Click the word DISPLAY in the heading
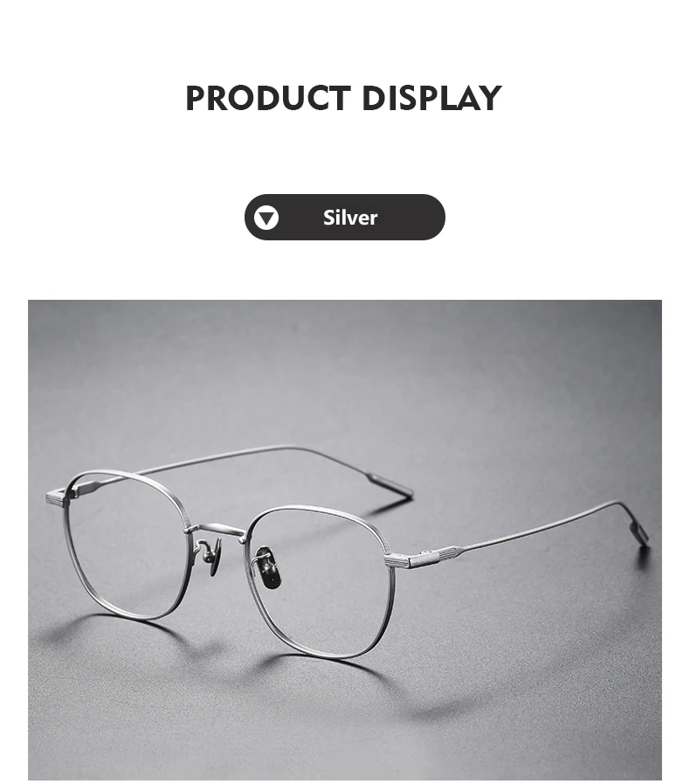Screen dimensions: 690x784 [x=431, y=98]
